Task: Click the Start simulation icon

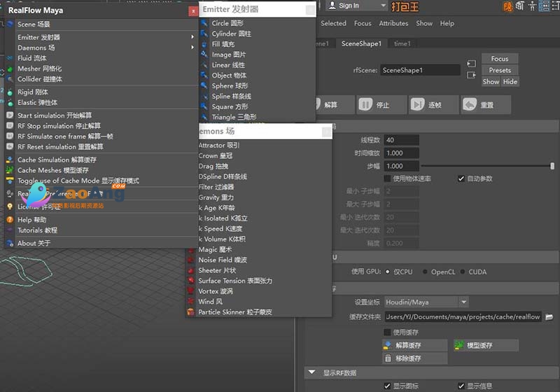Action: (x=10, y=115)
